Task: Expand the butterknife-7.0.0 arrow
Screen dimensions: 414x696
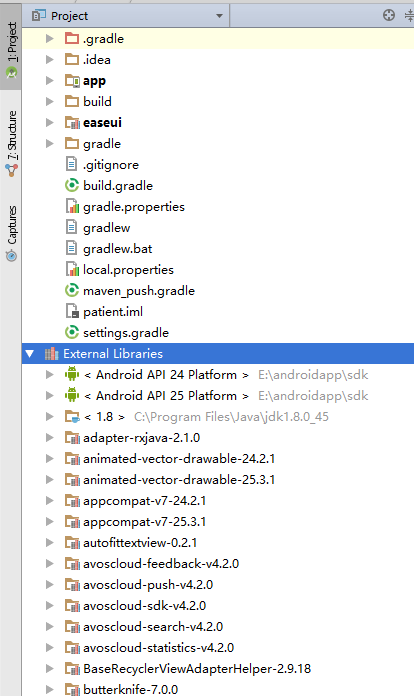Action: [x=50, y=690]
